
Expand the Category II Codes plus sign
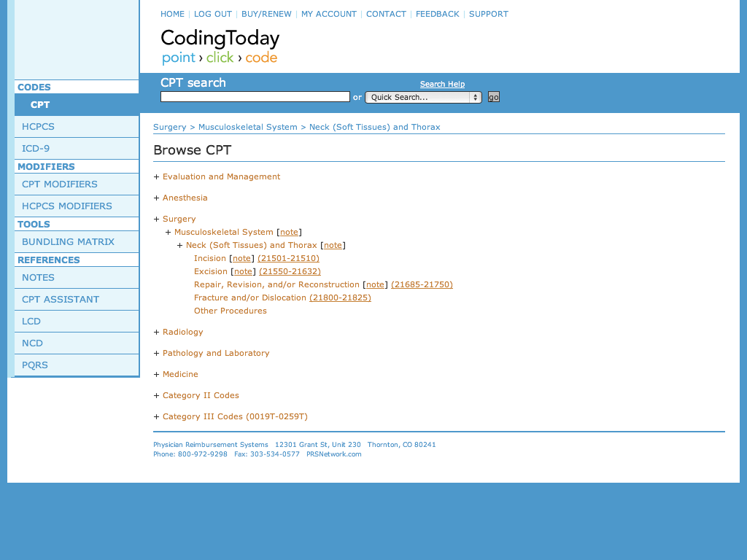[x=156, y=396]
